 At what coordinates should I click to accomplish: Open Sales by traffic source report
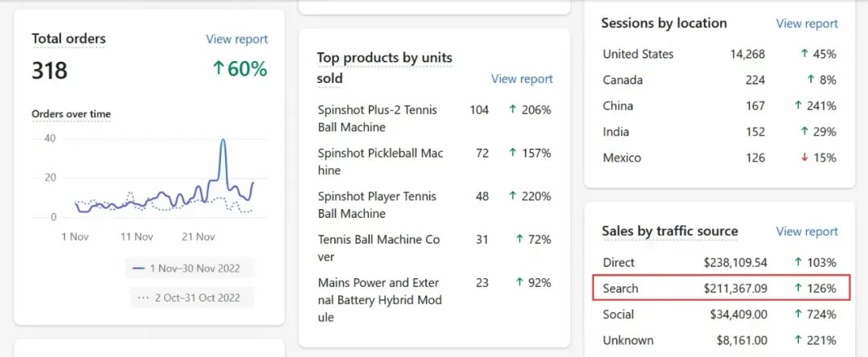coord(806,232)
